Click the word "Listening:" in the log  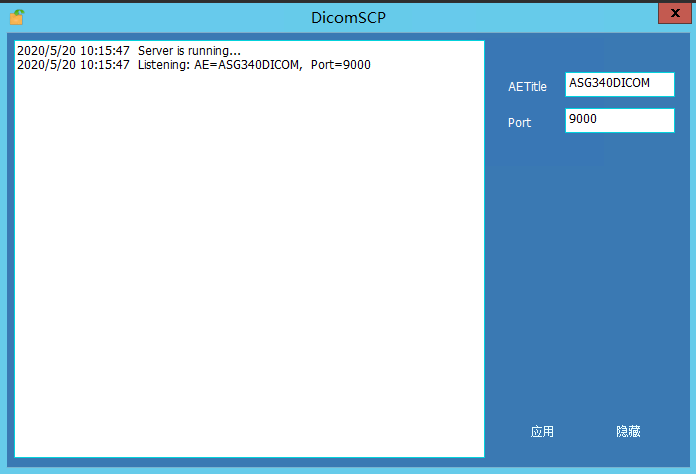163,65
